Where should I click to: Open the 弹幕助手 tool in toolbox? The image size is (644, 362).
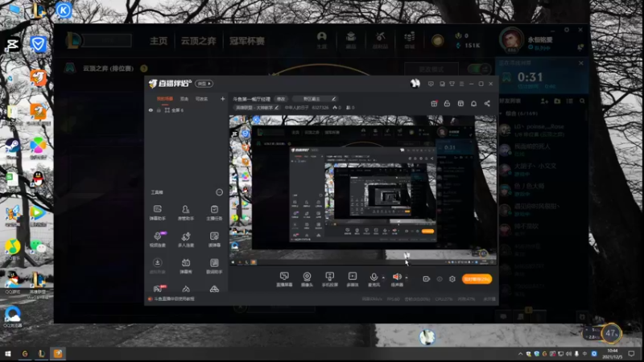pyautogui.click(x=157, y=212)
